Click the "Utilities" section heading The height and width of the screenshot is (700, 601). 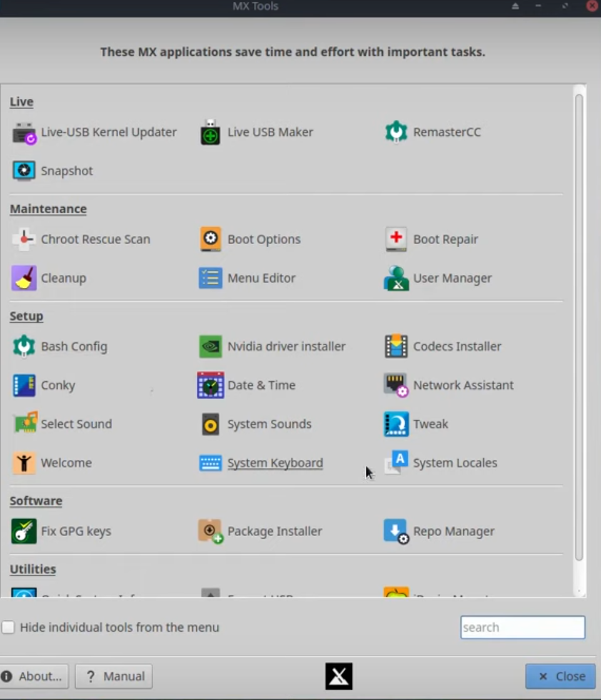33,569
